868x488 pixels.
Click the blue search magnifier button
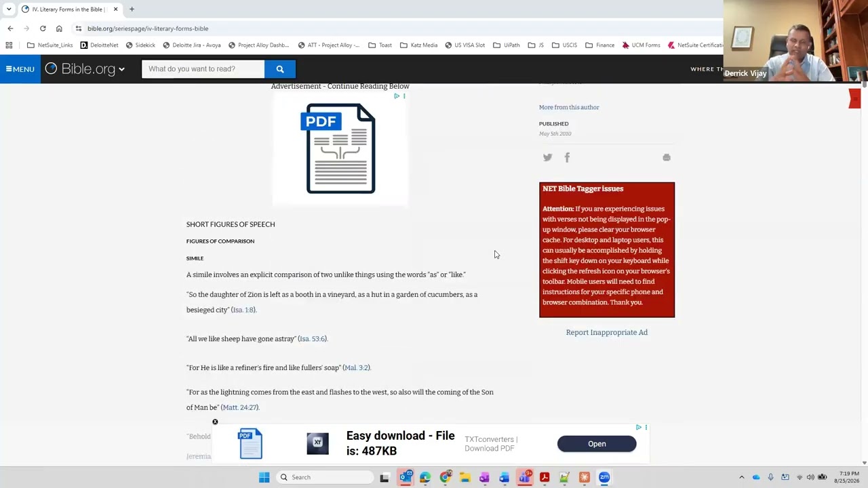pyautogui.click(x=279, y=68)
